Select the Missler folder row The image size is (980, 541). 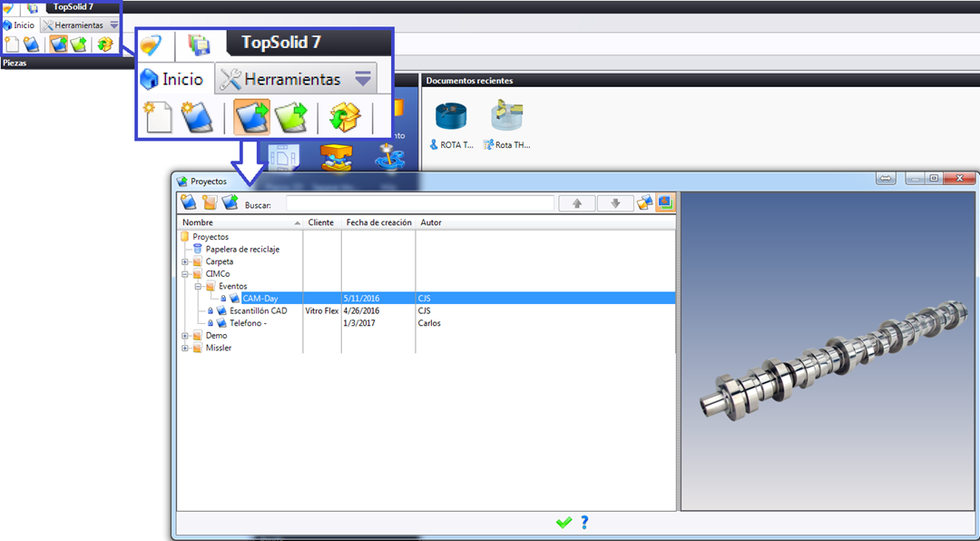(218, 349)
